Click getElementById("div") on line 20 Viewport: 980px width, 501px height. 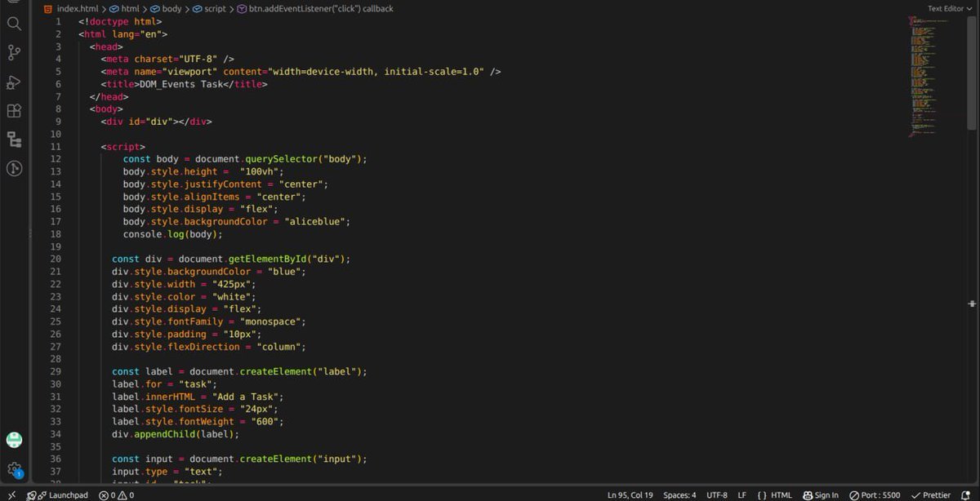[287, 259]
